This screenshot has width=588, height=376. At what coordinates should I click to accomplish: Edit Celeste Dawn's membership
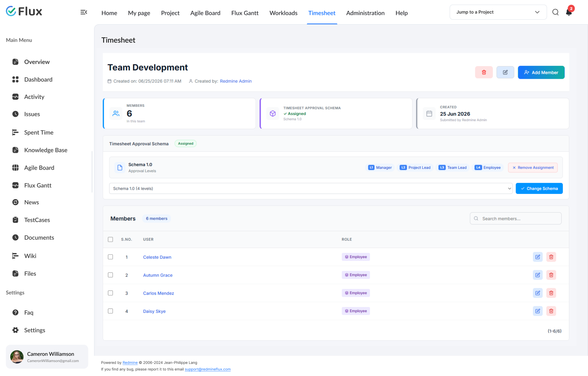click(x=538, y=257)
